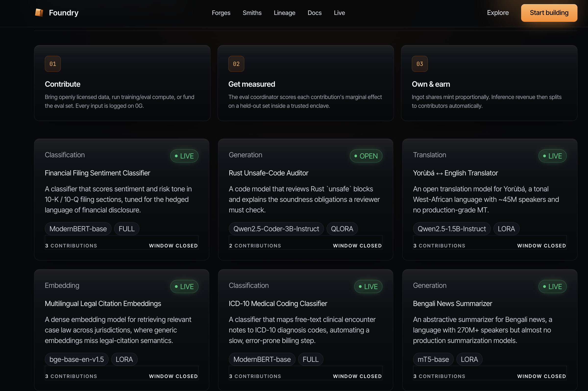Click the bge-base-en-v1.5 tag

76,359
